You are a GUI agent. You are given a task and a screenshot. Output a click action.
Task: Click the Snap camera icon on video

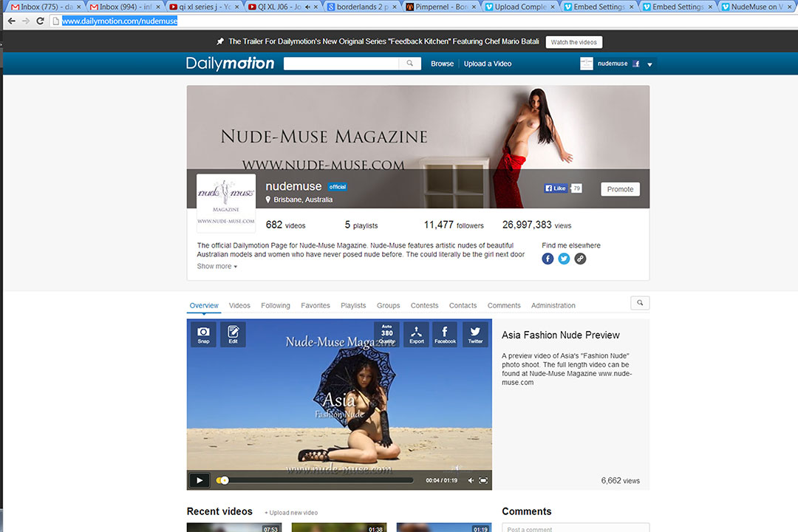coord(203,334)
